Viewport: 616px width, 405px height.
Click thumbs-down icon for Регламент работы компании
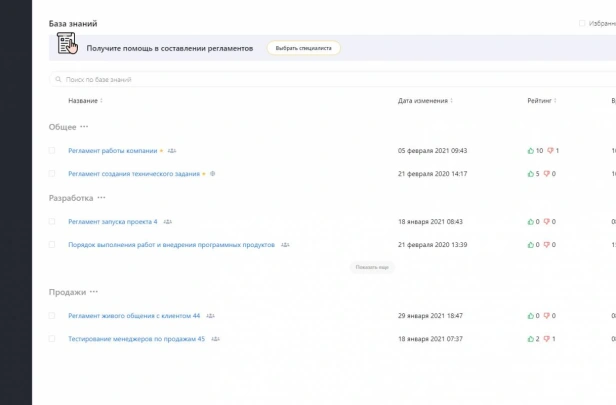tap(550, 150)
